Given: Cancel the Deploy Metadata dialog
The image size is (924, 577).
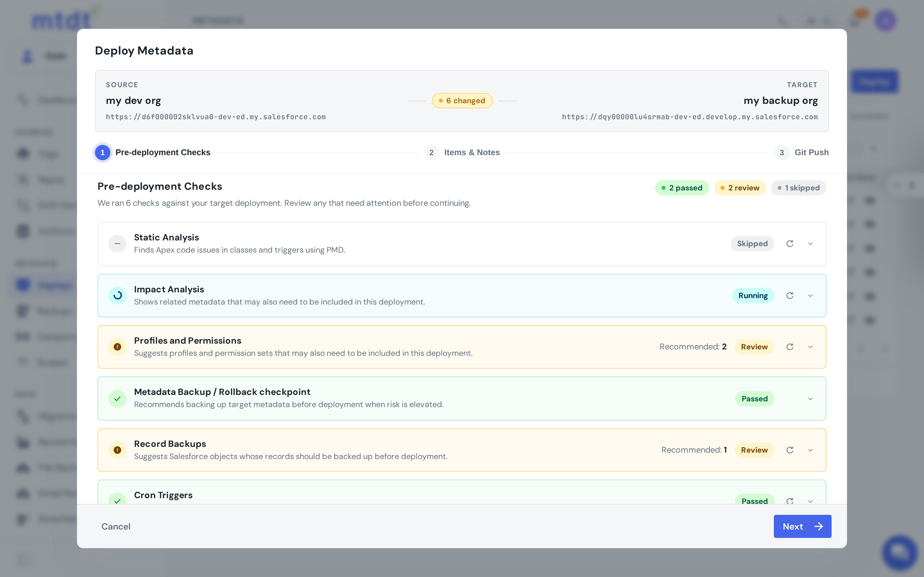Looking at the screenshot, I should pos(116,526).
